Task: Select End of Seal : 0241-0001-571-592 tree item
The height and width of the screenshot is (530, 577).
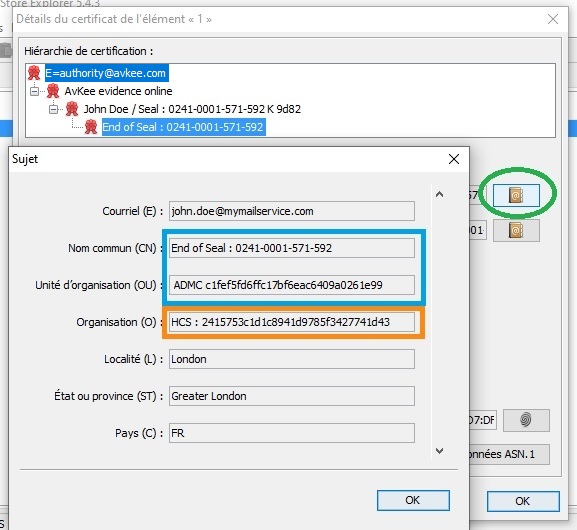Action: pos(184,127)
